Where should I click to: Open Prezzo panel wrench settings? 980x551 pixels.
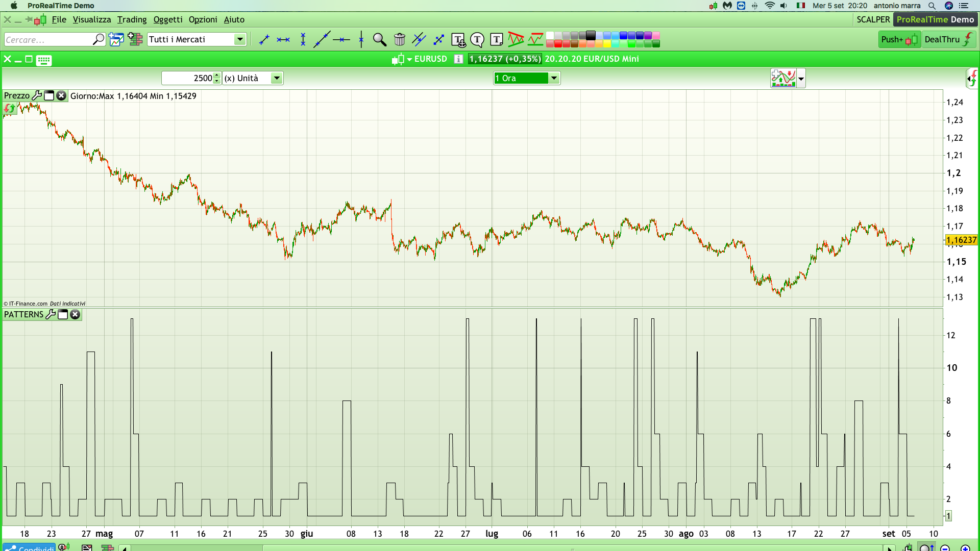point(37,95)
